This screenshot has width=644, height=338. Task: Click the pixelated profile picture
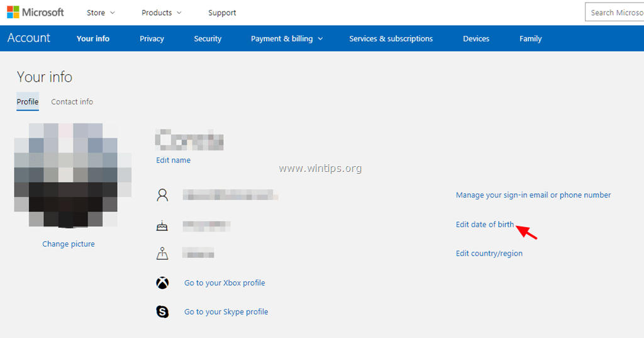[x=73, y=176]
